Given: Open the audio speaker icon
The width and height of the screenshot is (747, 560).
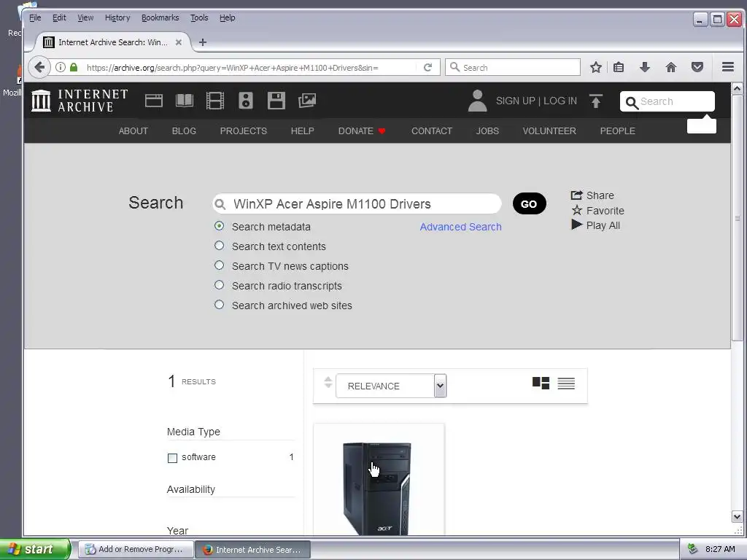Looking at the screenshot, I should (x=245, y=101).
